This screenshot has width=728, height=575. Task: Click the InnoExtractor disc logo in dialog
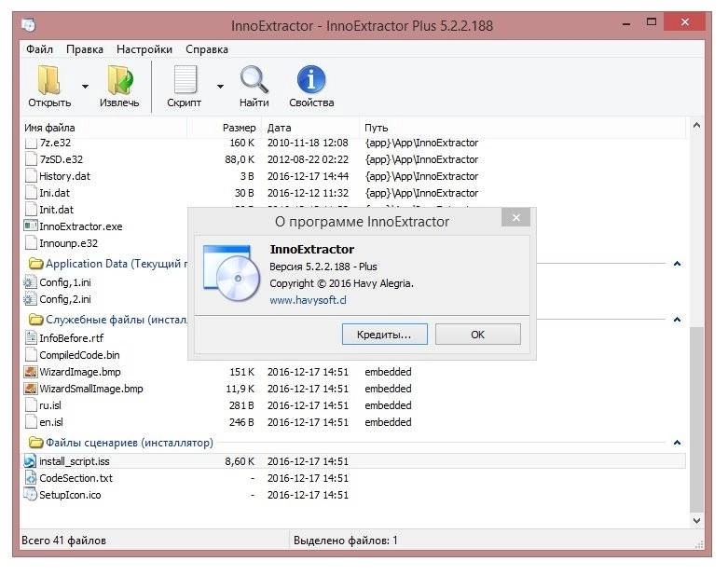(x=231, y=273)
